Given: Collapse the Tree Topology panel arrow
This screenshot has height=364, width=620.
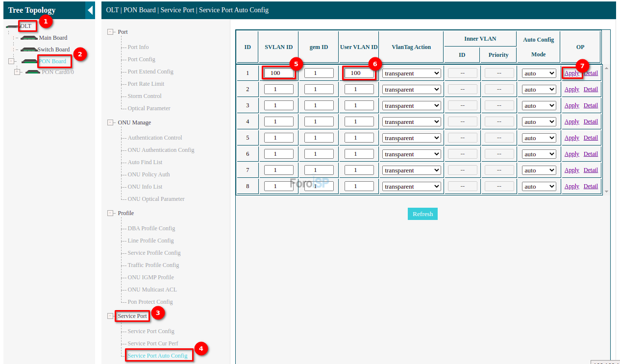Looking at the screenshot, I should pyautogui.click(x=90, y=10).
